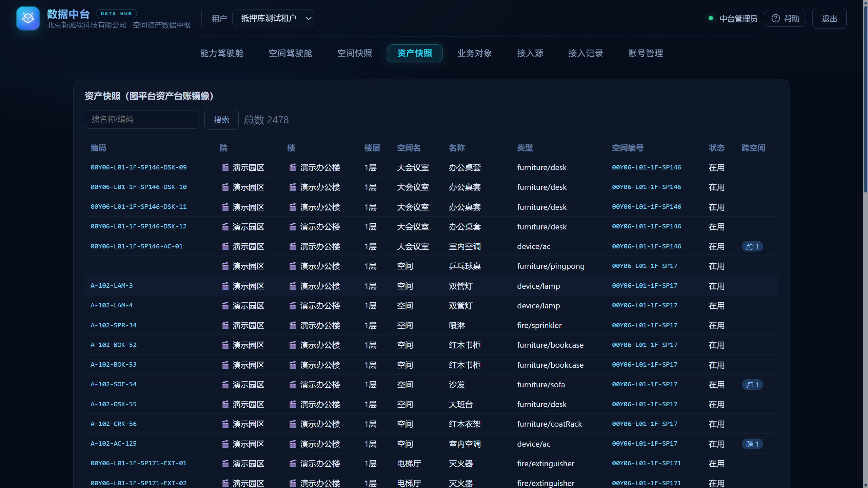Open the asset code link A-102-SOF-54
Viewport: 868px width, 488px height.
(x=114, y=384)
